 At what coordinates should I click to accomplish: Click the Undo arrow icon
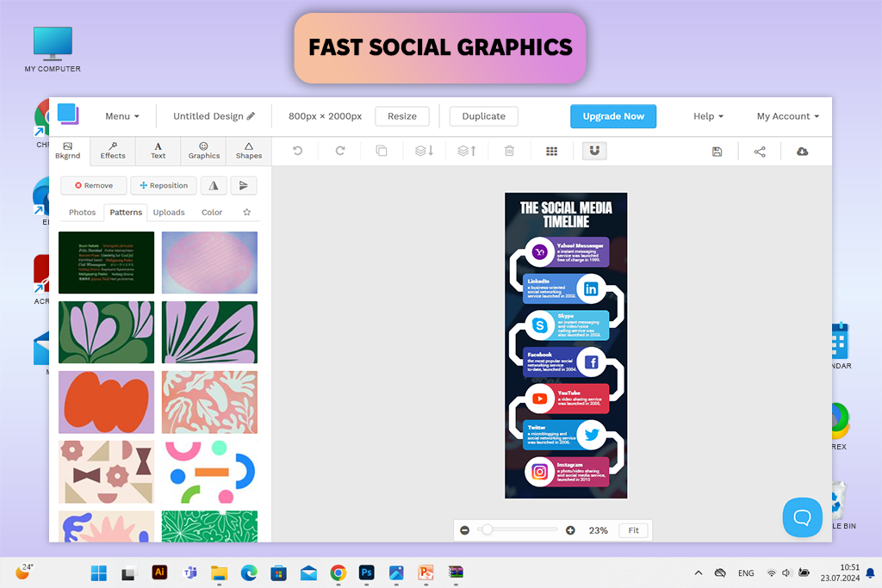(x=297, y=151)
